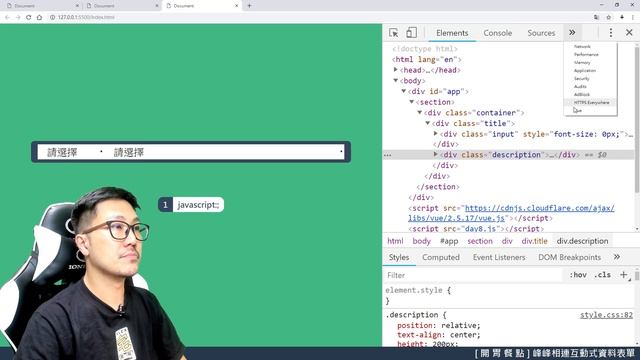Focus the styles Filter input
This screenshot has width=640, height=360.
[x=473, y=275]
